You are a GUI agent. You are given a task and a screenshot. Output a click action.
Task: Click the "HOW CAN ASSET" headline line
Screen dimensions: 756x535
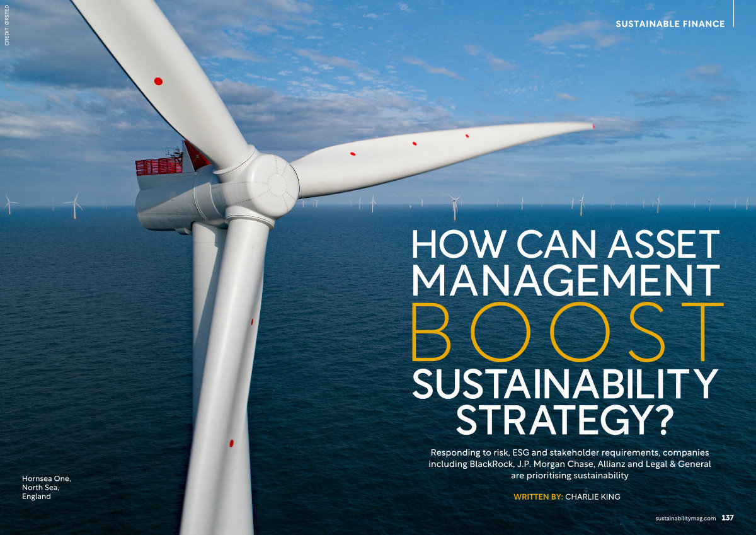[x=565, y=244]
